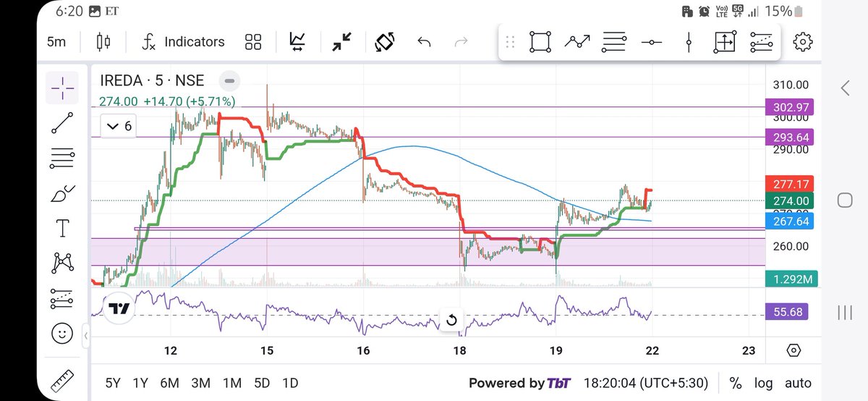The image size is (868, 401).
Task: Rotate screen orientation icon
Action: (383, 41)
